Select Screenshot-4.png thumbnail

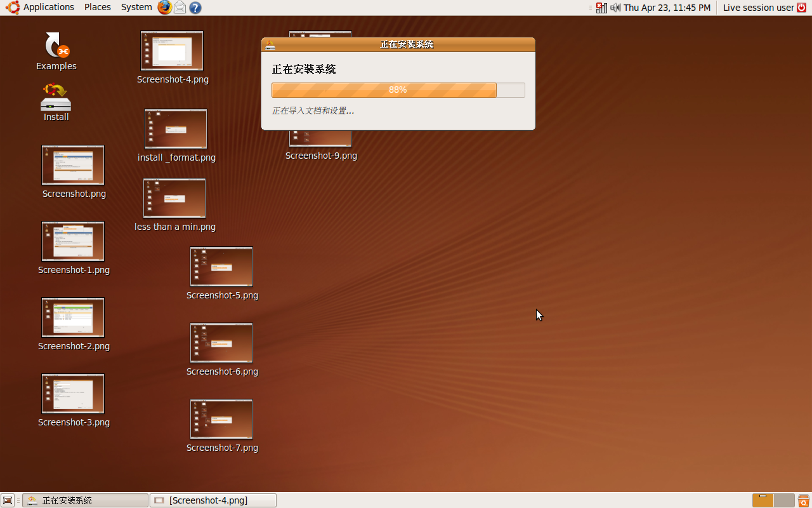pos(172,51)
